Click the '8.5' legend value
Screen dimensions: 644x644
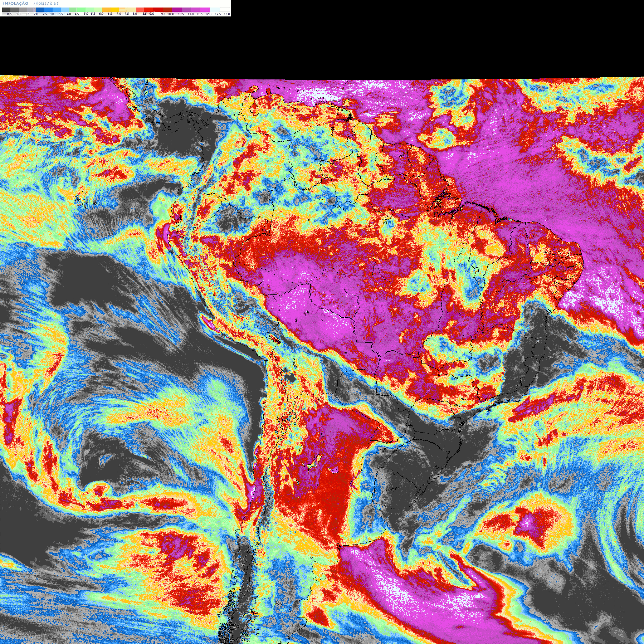pos(145,14)
